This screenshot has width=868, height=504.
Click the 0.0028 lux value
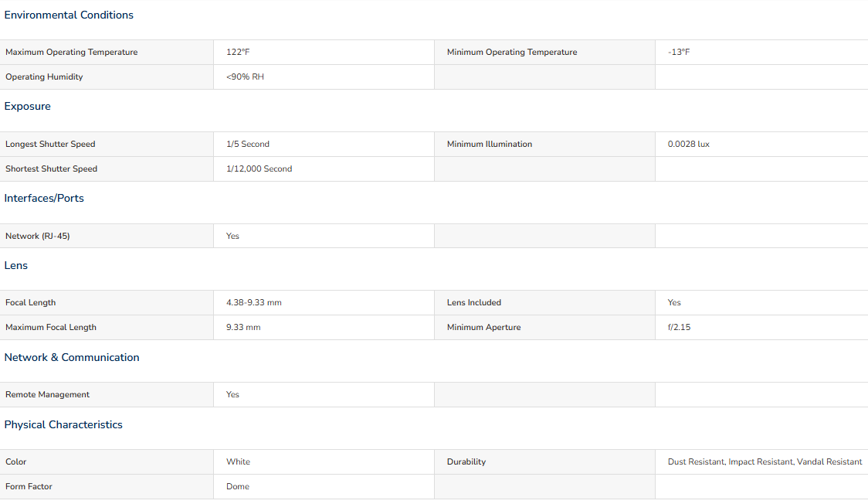pyautogui.click(x=689, y=144)
